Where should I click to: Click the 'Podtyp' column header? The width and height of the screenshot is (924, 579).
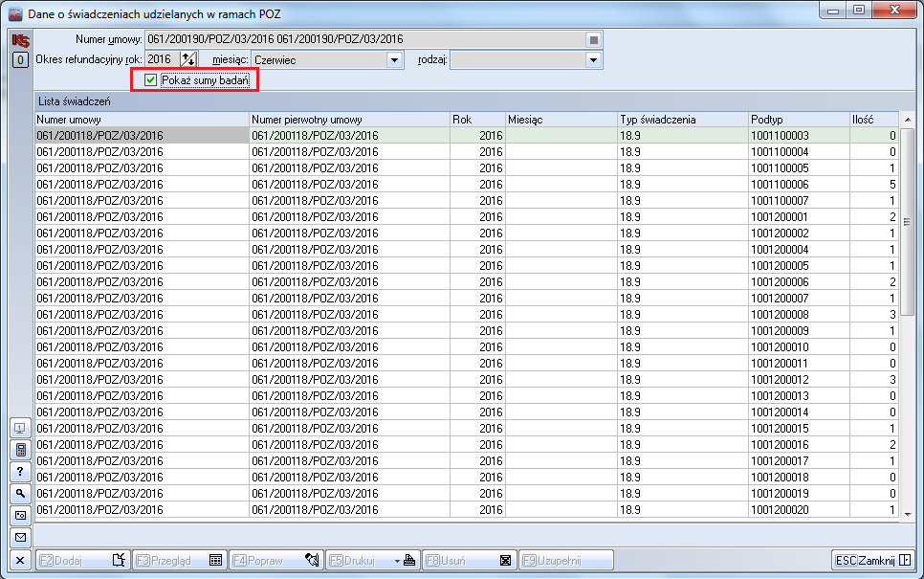799,120
